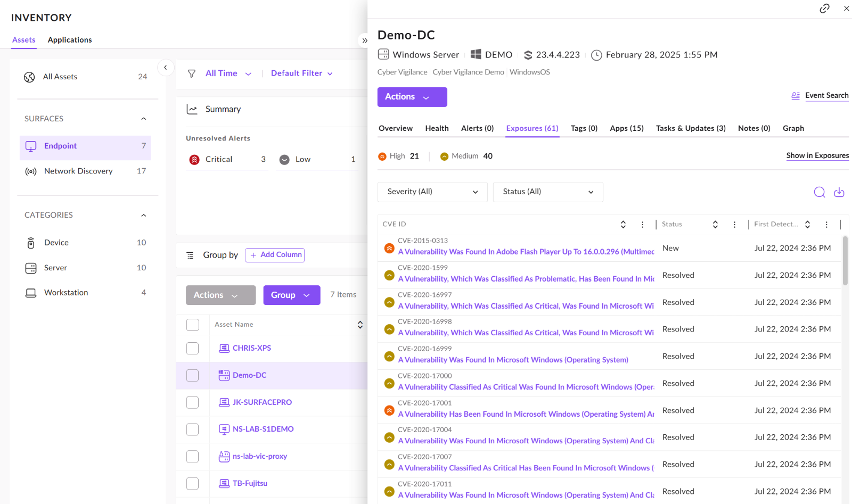Viewport: 852px width, 504px height.
Task: Click the Network Discovery signal icon
Action: 31,171
